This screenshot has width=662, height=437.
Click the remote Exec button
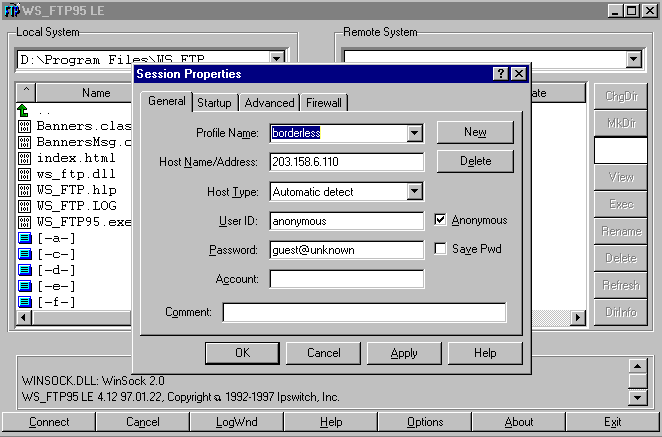621,204
